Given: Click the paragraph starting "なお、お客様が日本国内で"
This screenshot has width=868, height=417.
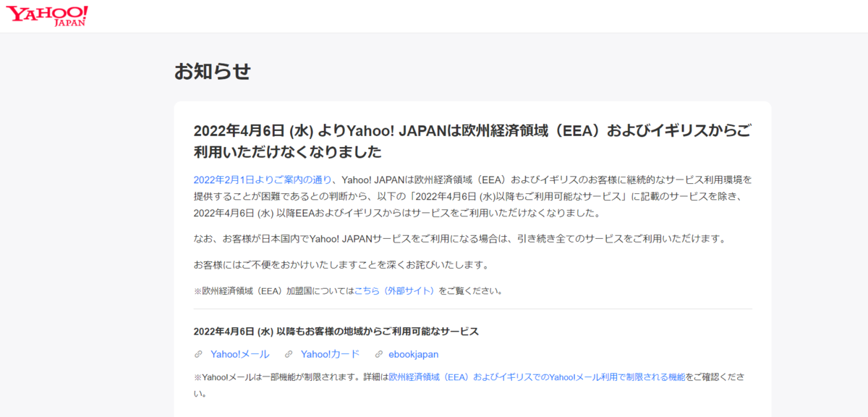Looking at the screenshot, I should pyautogui.click(x=459, y=238).
